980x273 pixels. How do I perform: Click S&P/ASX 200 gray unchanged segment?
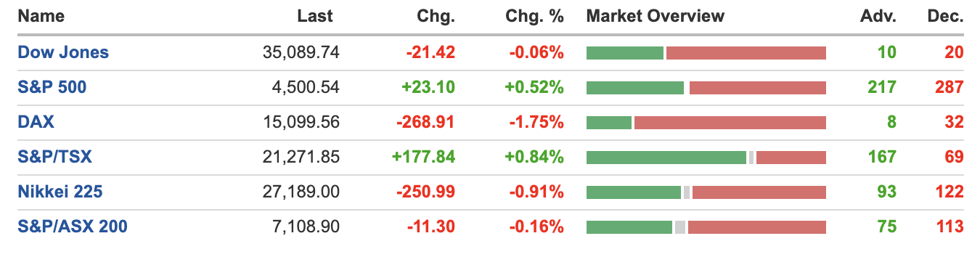680,227
